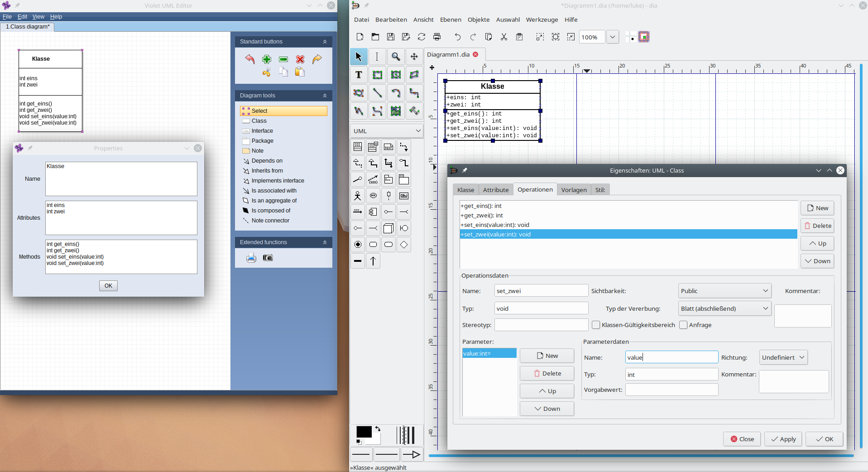The height and width of the screenshot is (472, 868).
Task: Open the Sichtbarkeit Public dropdown
Action: (x=724, y=291)
